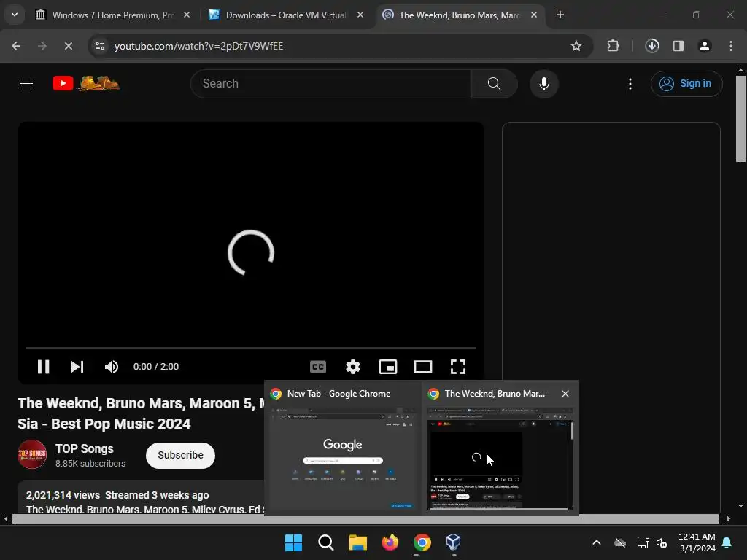Toggle the Chrome side panel
This screenshot has width=747, height=560.
(678, 46)
